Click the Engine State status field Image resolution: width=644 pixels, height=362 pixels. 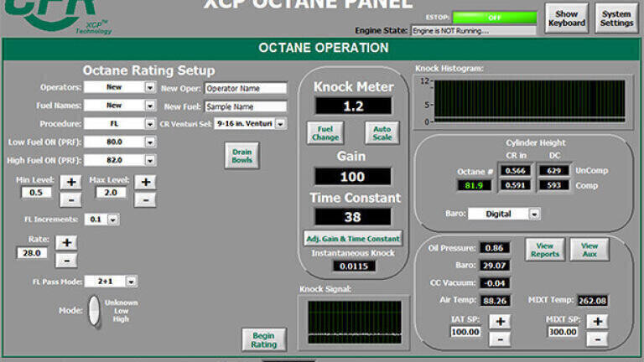(474, 31)
